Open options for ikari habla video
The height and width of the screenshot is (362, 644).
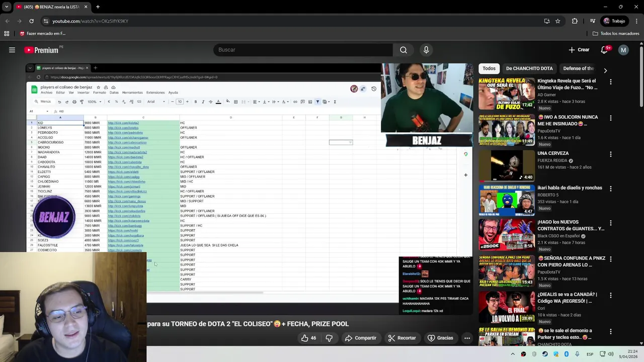coord(611,189)
